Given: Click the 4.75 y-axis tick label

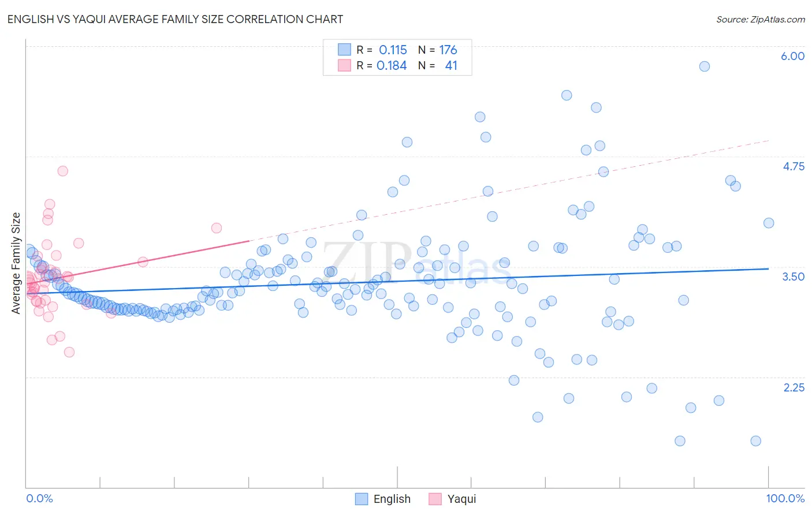Looking at the screenshot, I should 794,166.
